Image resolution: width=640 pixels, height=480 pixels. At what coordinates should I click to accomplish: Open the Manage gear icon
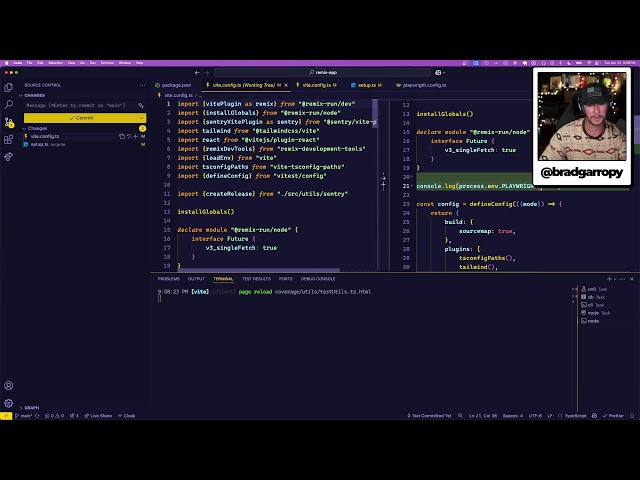point(8,403)
